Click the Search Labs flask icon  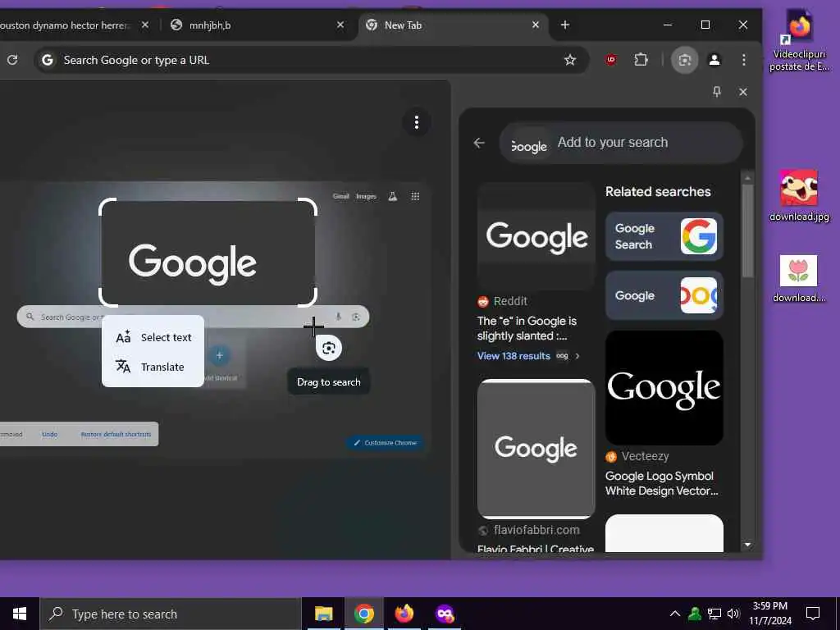[x=393, y=197]
